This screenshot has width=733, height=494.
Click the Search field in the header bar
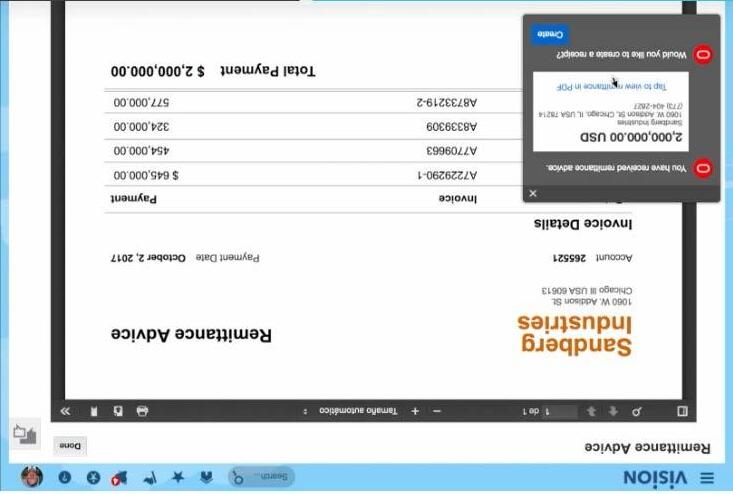(x=262, y=477)
